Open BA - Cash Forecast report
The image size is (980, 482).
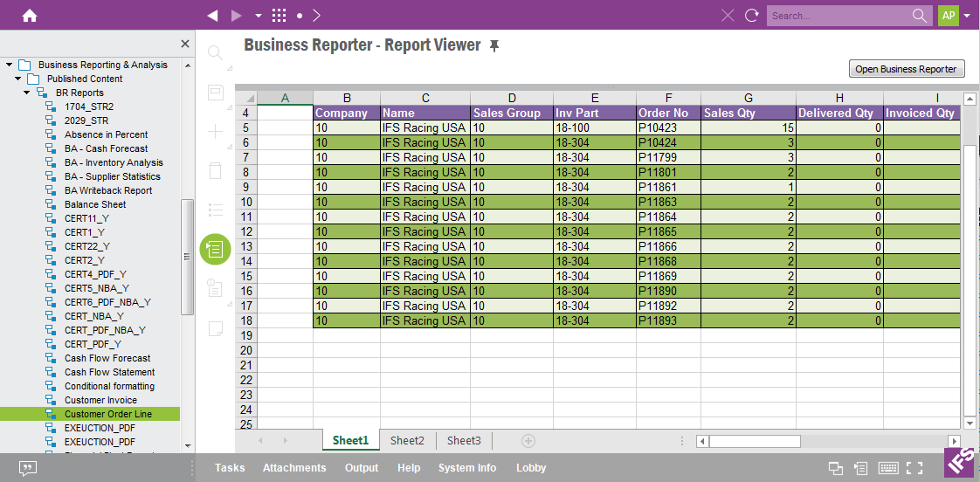click(107, 148)
